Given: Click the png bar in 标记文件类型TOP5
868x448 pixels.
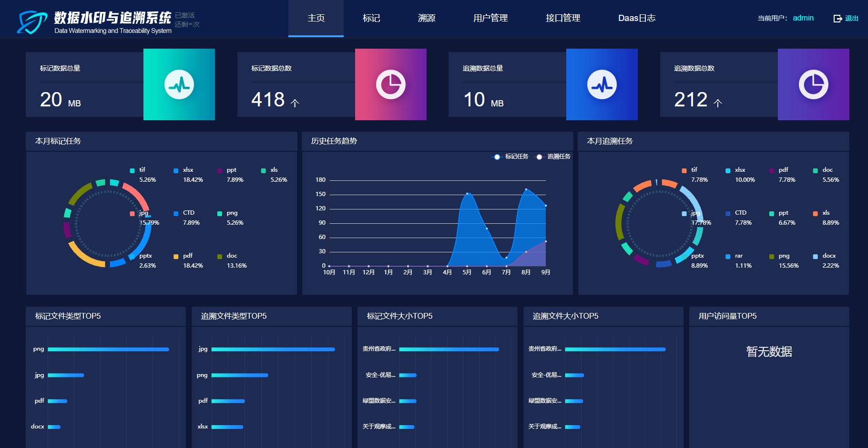Looking at the screenshot, I should (x=108, y=349).
